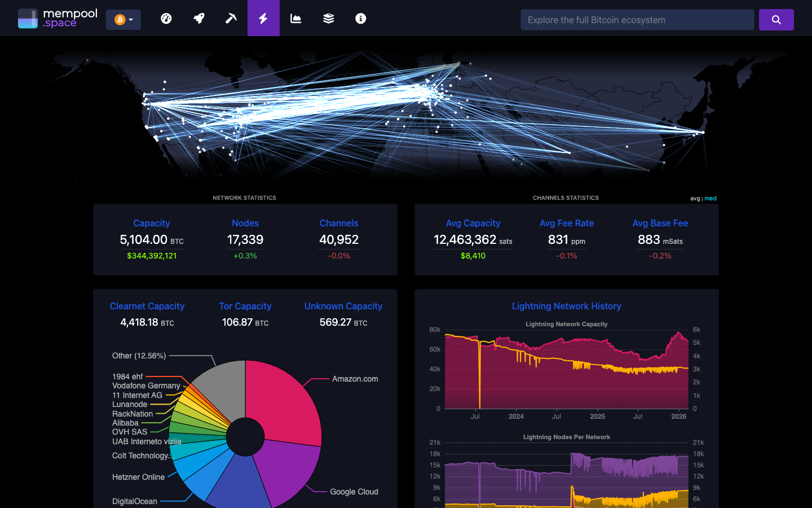The image size is (812, 508).
Task: Toggle between avg and med display mode
Action: point(702,198)
